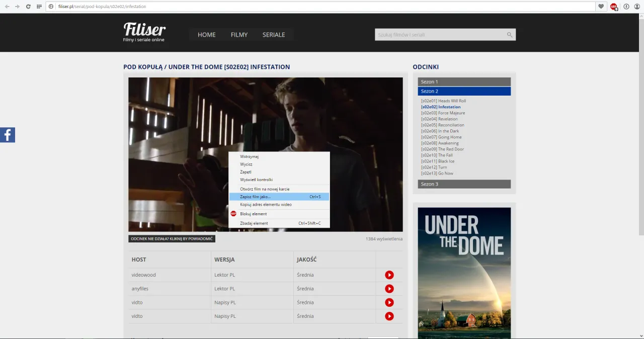Open the browser profile icon

pos(637,7)
